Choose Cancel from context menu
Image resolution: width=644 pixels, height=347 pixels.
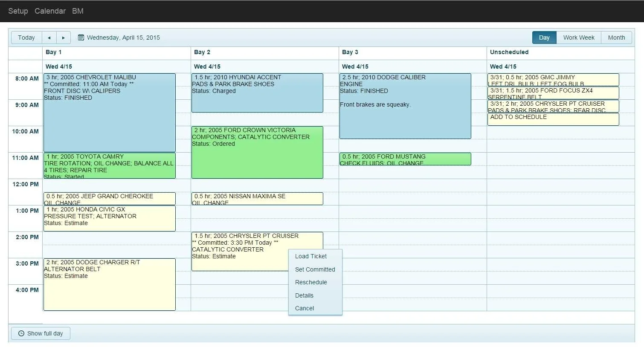point(315,308)
